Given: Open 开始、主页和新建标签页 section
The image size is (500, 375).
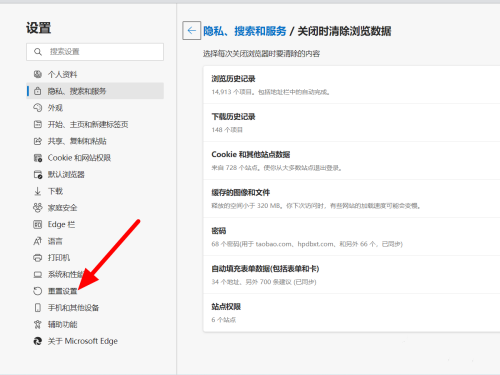Looking at the screenshot, I should click(95, 124).
